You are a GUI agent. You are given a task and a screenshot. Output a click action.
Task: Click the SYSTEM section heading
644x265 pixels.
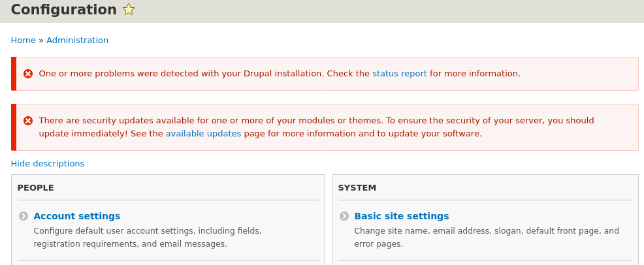[x=357, y=188]
